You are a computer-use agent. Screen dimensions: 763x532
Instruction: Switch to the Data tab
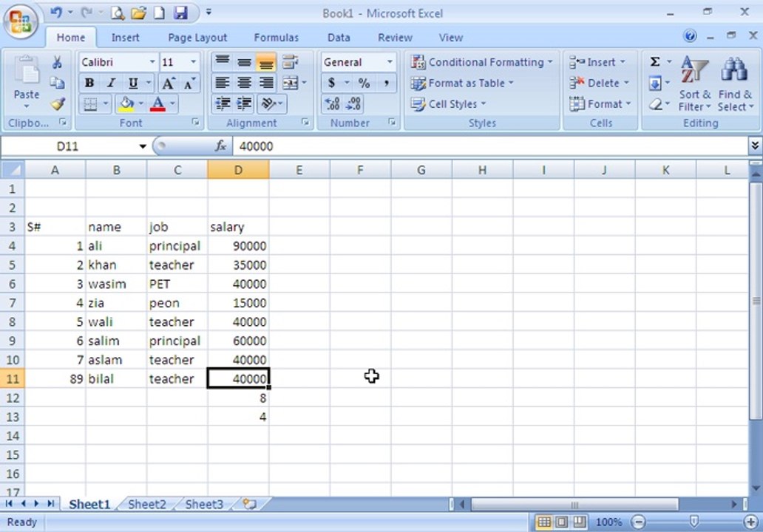[338, 38]
